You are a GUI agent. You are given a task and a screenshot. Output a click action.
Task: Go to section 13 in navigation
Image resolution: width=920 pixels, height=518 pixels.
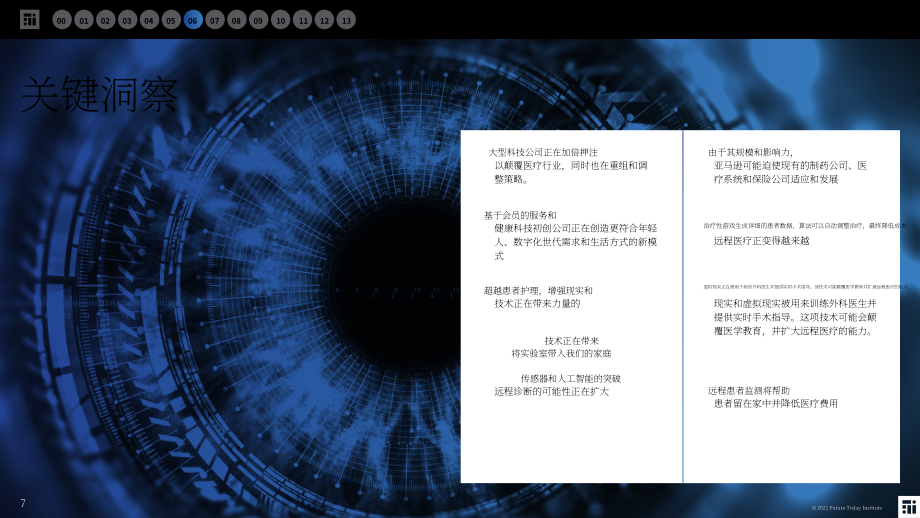[346, 20]
